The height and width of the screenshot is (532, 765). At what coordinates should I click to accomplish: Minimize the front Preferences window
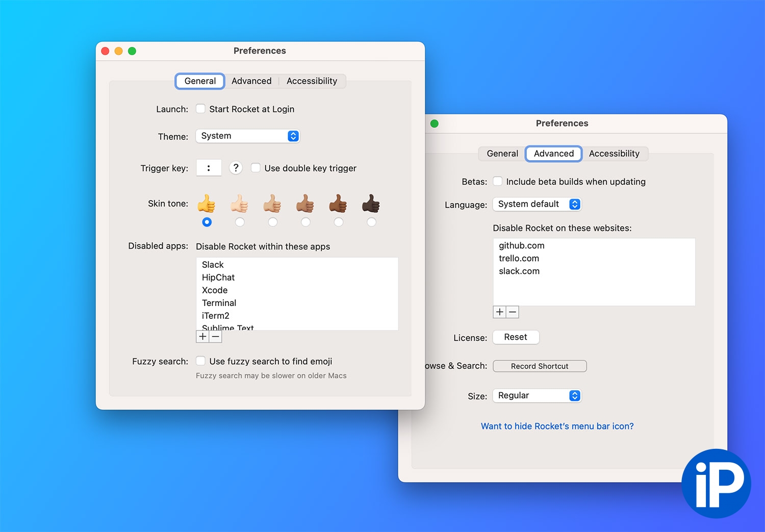(x=119, y=51)
